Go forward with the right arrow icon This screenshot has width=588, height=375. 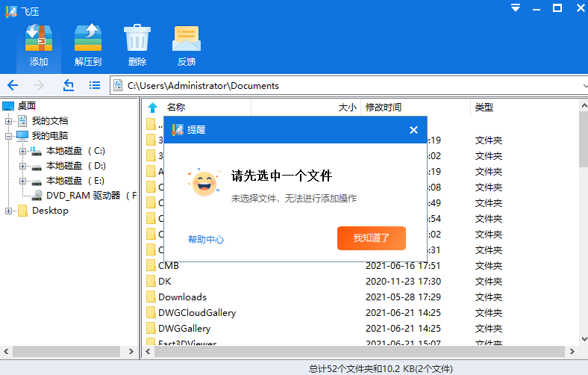coord(39,85)
